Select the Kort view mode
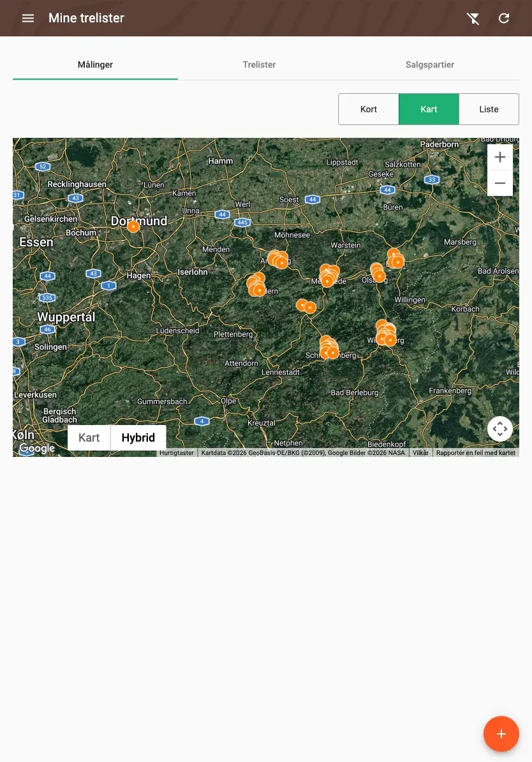This screenshot has width=532, height=762. pyautogui.click(x=369, y=109)
